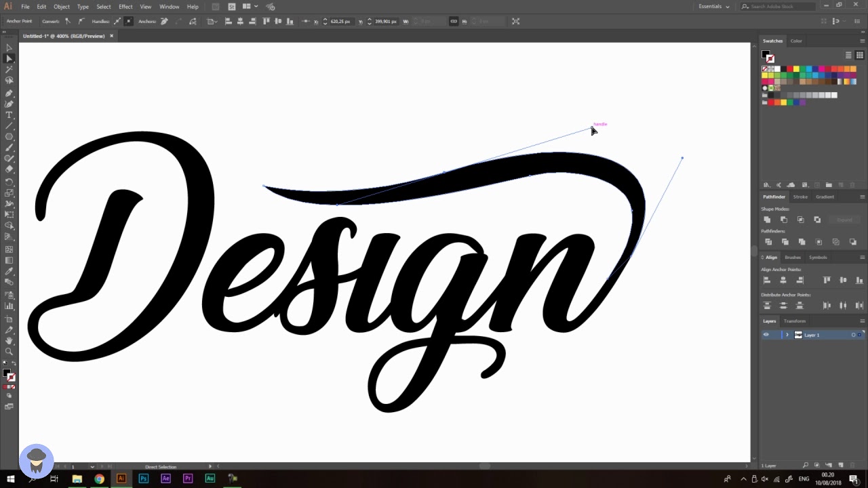This screenshot has width=868, height=488.
Task: Click Isolate Selected Object icon in control bar
Action: point(515,22)
